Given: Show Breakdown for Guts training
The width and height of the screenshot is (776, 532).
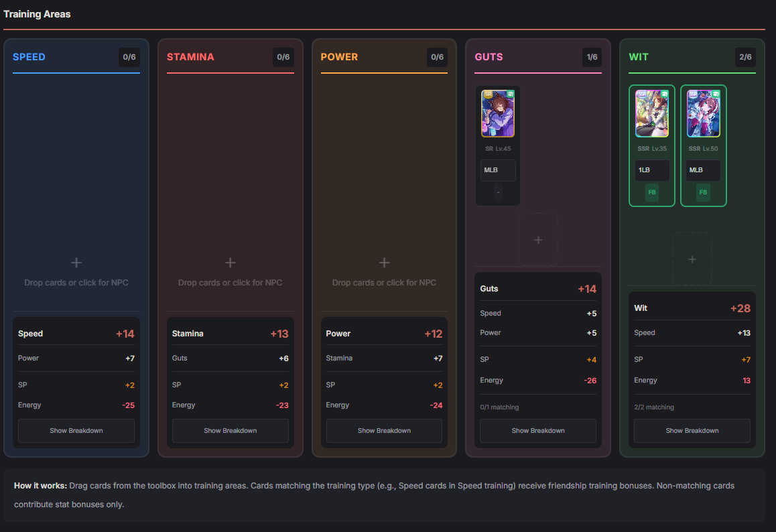Looking at the screenshot, I should click(538, 431).
